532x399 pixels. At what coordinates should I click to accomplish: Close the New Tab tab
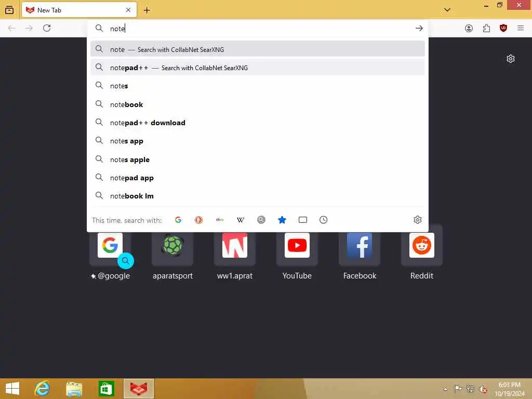(x=128, y=10)
